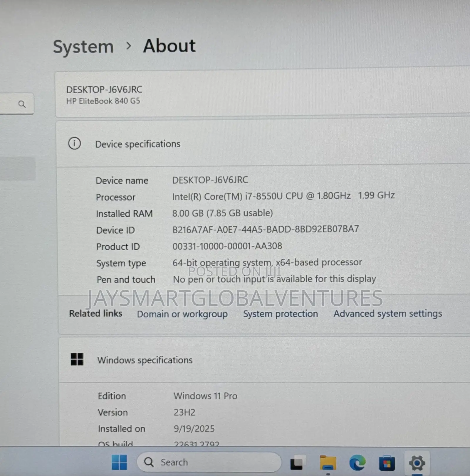
Task: Select No pen or touch input text
Action: click(x=274, y=279)
